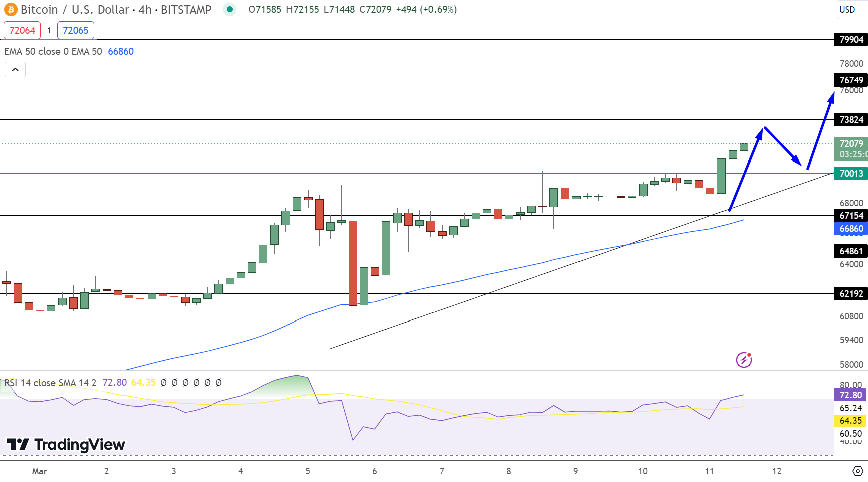Click the green real-time data status dot
The width and height of the screenshot is (868, 482).
coord(229,9)
